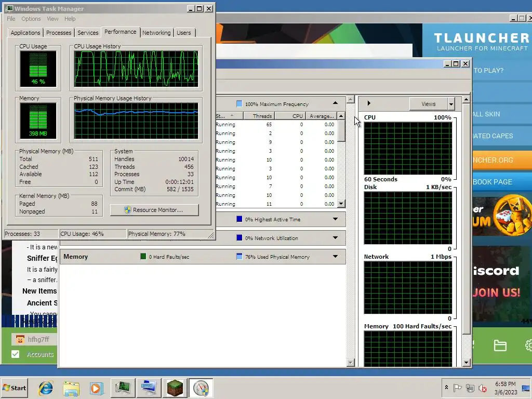Sort by CPU column header
The width and height of the screenshot is (532, 399).
pyautogui.click(x=290, y=116)
